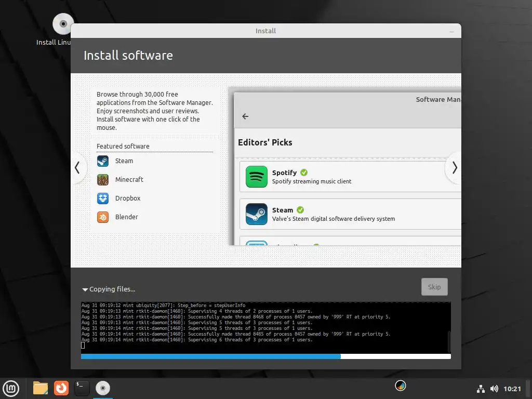532x399 pixels.
Task: Click the Spotify app icon in Editors' Picks
Action: (257, 177)
